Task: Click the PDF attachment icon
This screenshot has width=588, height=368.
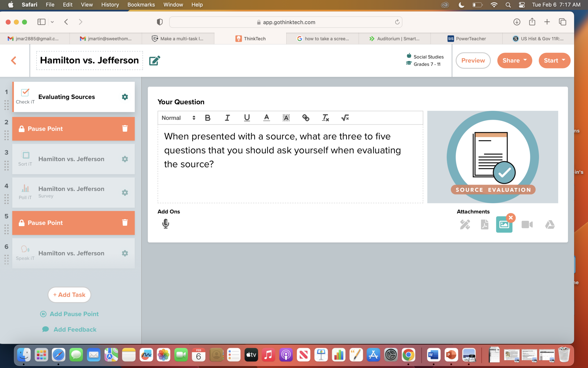Action: tap(484, 224)
